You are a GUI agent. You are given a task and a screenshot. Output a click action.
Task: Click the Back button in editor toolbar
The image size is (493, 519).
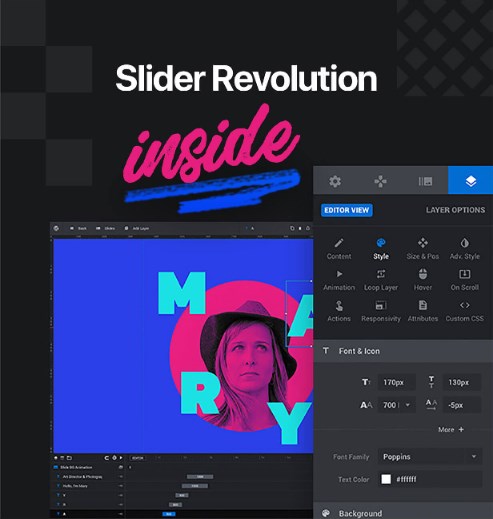[x=78, y=228]
